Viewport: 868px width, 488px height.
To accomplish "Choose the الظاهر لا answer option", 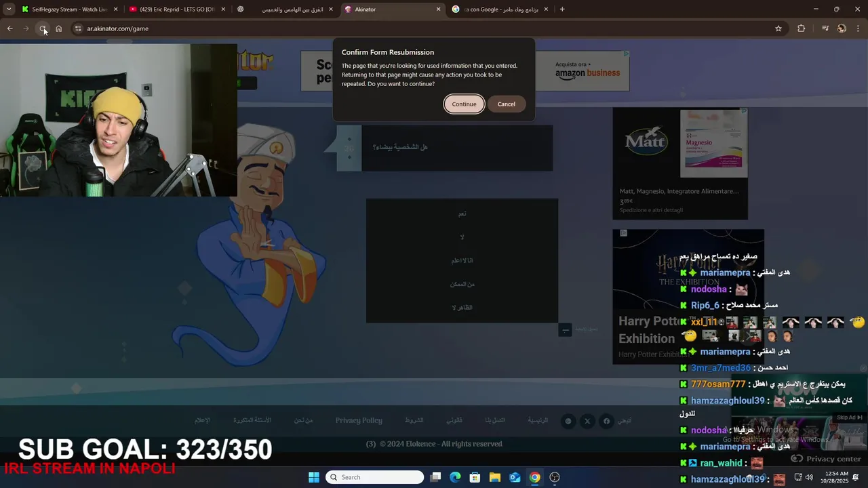I will tap(462, 308).
